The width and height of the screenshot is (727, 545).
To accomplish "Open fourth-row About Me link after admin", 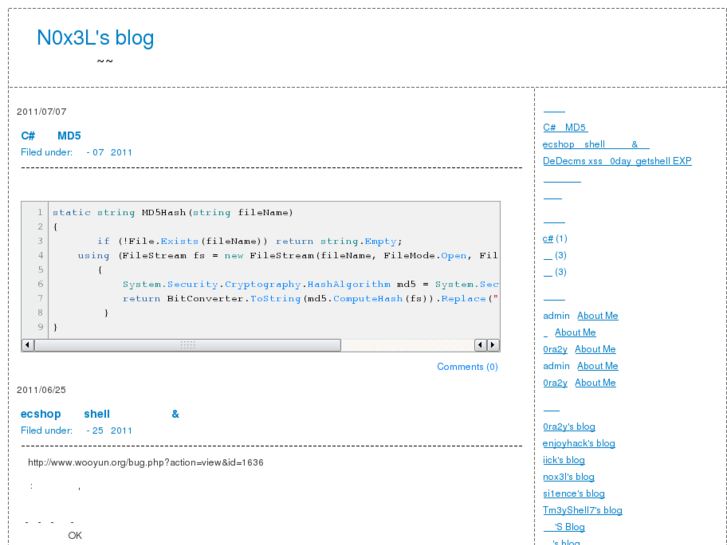I will click(x=598, y=366).
